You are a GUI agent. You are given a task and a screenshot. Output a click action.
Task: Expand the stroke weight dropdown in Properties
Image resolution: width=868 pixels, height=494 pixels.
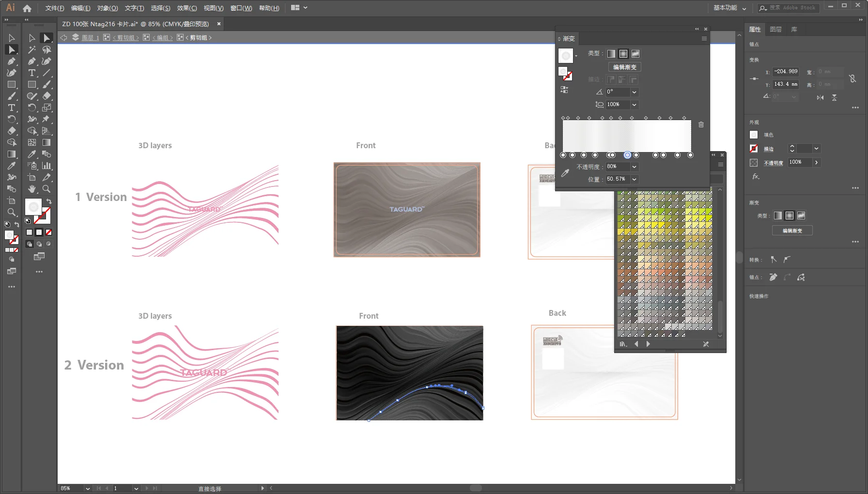click(x=817, y=149)
